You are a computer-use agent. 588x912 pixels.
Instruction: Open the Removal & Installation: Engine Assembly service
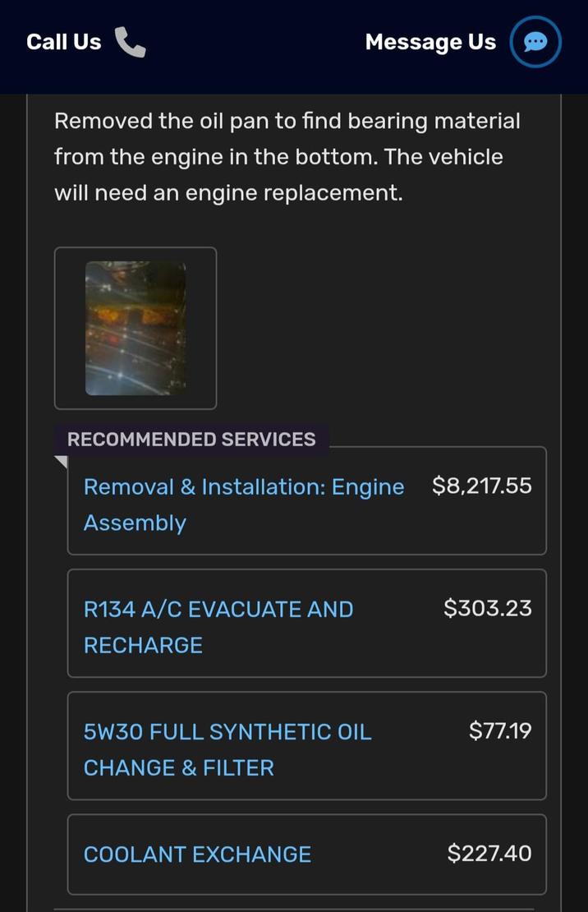click(243, 504)
